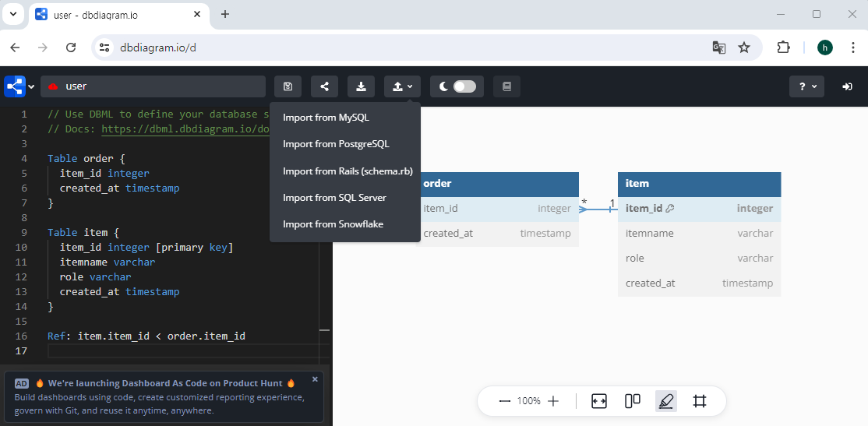Click 'role varchar' code line
The image size is (868, 426).
[95, 277]
